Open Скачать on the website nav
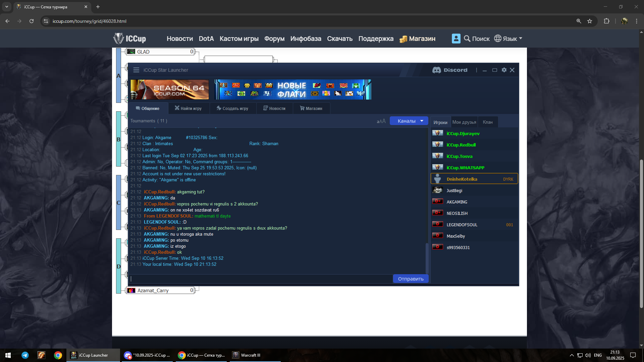 [340, 39]
